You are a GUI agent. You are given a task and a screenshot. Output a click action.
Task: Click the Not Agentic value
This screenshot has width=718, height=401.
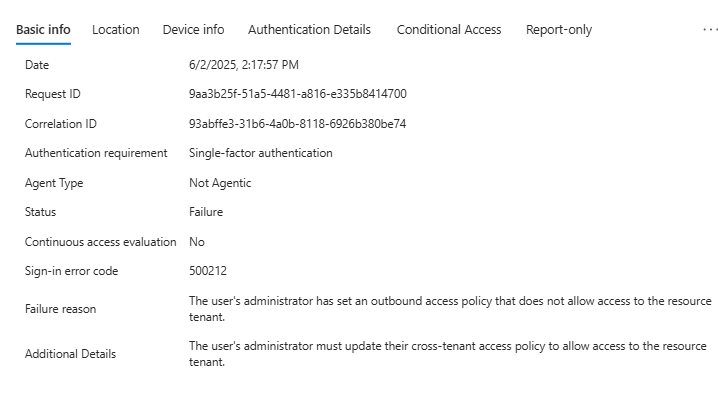pyautogui.click(x=220, y=183)
